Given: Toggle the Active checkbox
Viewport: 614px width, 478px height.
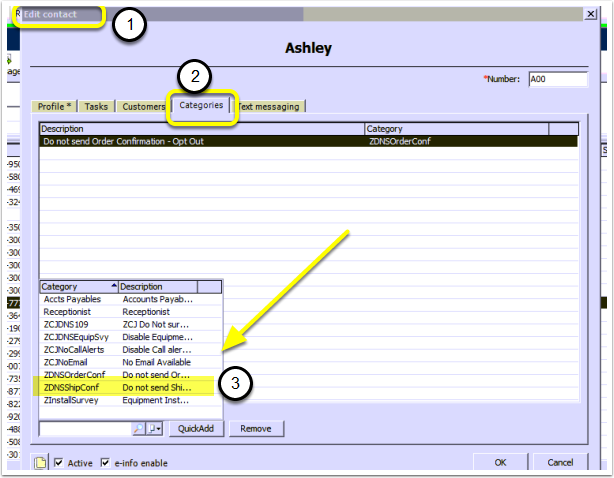Looking at the screenshot, I should click(x=59, y=463).
